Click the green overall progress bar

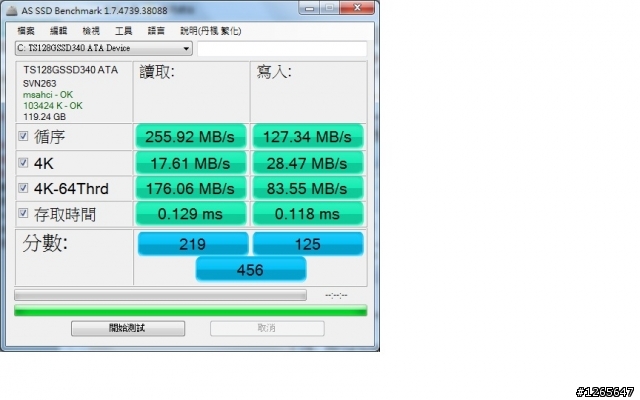(x=191, y=311)
